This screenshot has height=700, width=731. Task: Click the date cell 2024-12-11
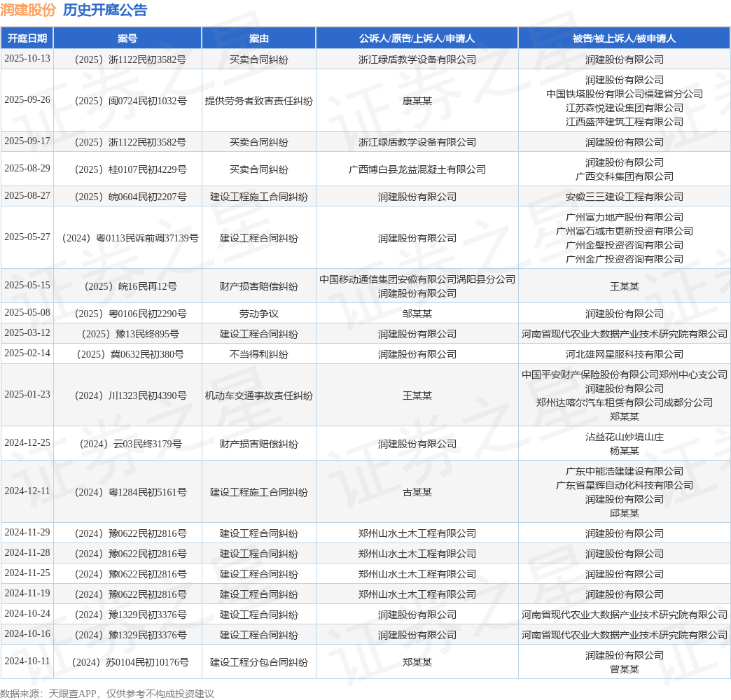[x=27, y=491]
